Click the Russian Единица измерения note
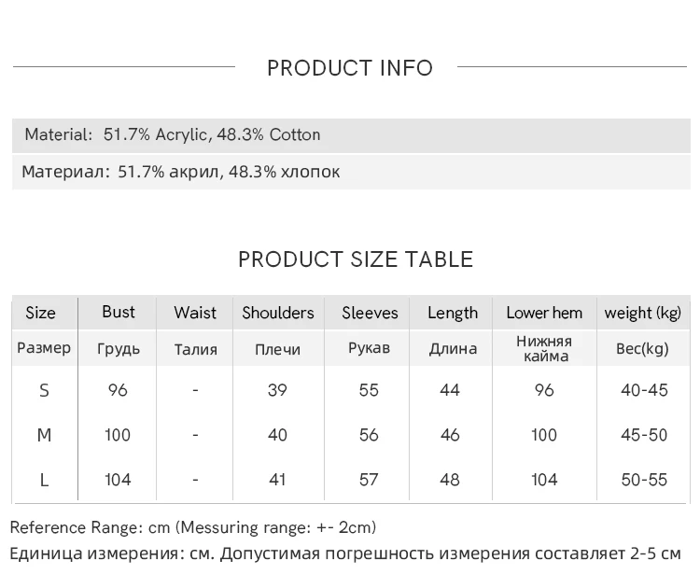 (345, 554)
